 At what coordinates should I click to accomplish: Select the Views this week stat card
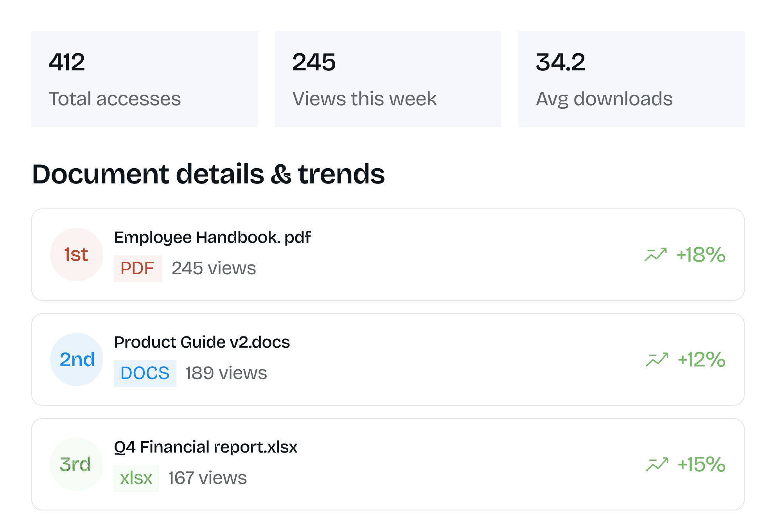(388, 79)
